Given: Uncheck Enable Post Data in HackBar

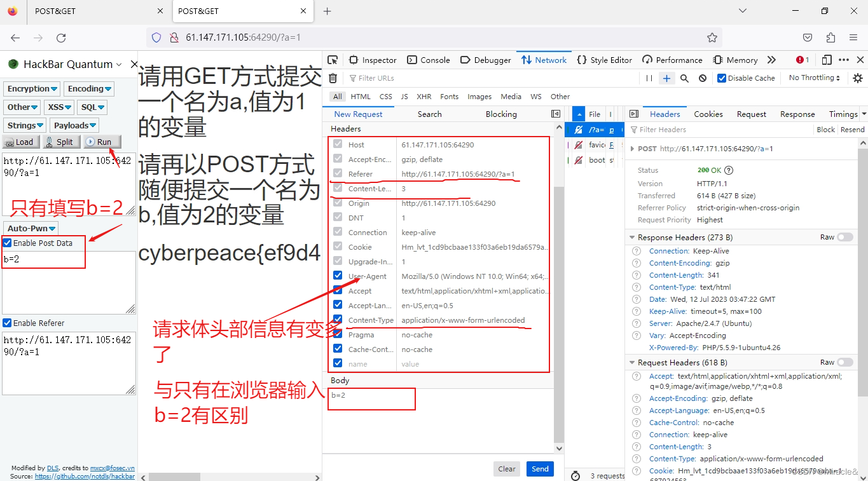Looking at the screenshot, I should (8, 243).
